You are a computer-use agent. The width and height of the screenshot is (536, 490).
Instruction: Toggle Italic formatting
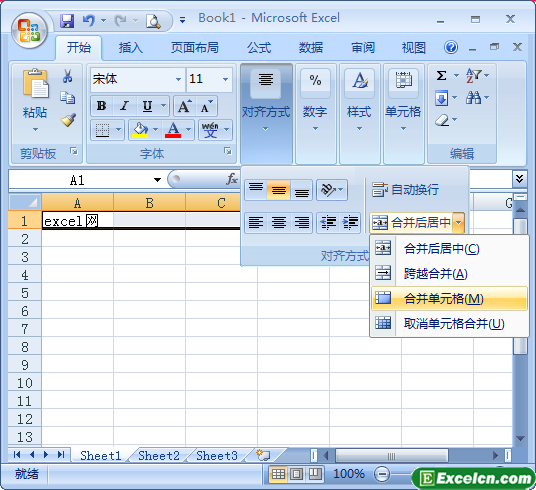(124, 106)
